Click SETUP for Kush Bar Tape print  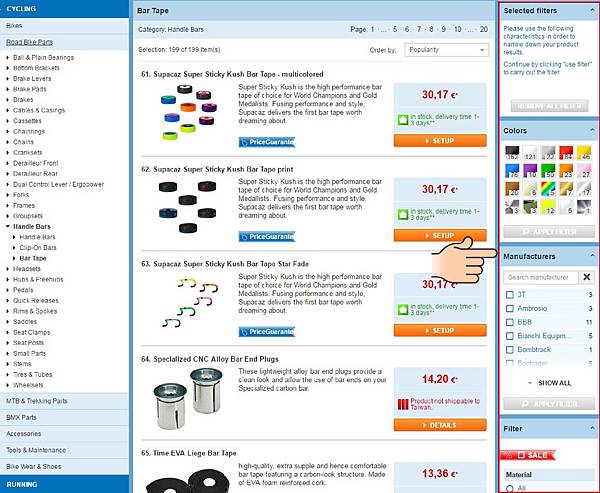(x=440, y=235)
